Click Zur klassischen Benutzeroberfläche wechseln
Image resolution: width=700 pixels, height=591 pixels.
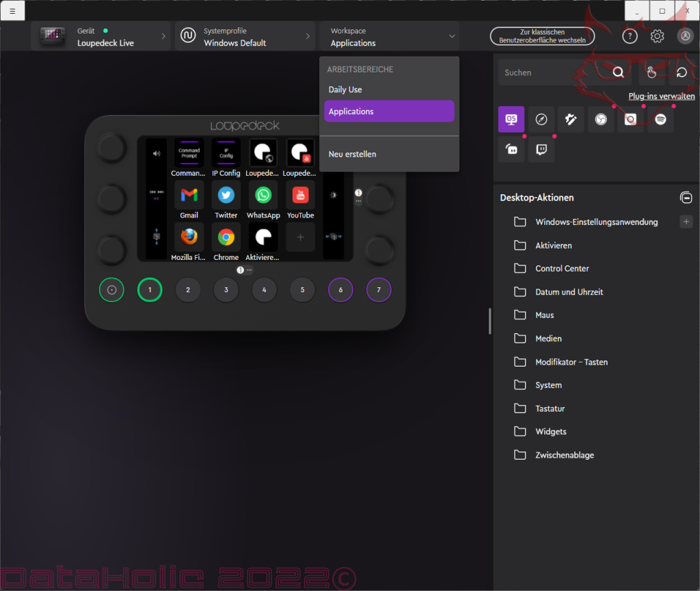(542, 36)
